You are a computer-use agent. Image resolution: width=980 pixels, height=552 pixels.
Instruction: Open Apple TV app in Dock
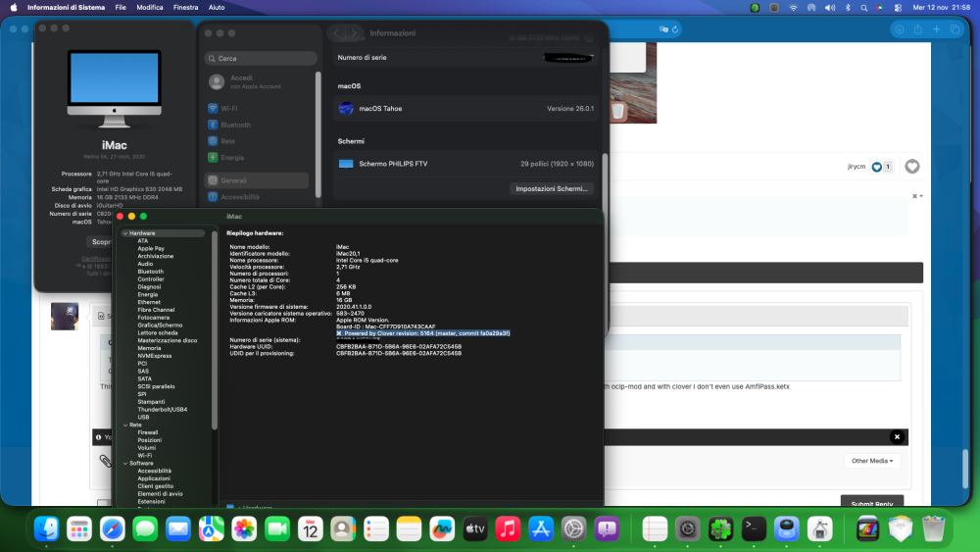click(475, 528)
